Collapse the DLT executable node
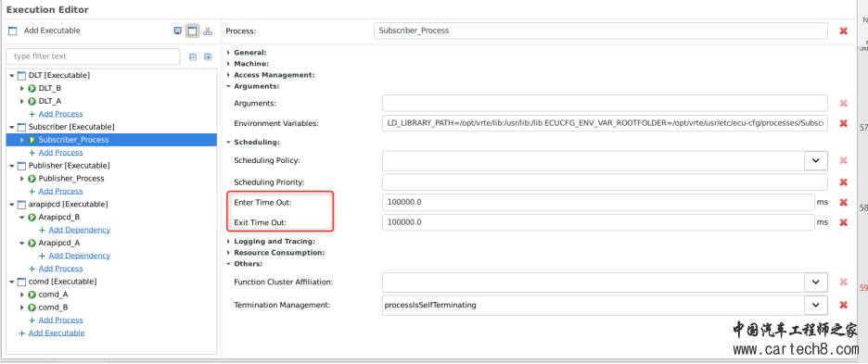 point(12,75)
